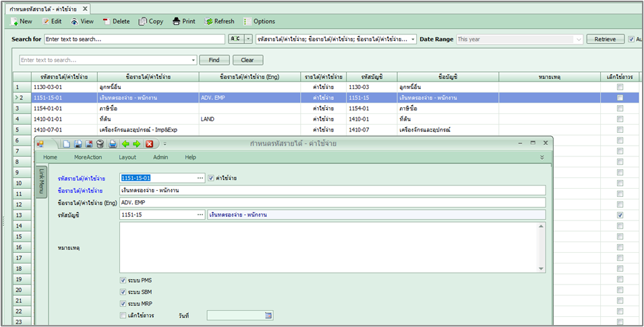Image resolution: width=644 pixels, height=327 pixels.
Task: Click the printer icon in dialog toolbar
Action: [113, 144]
